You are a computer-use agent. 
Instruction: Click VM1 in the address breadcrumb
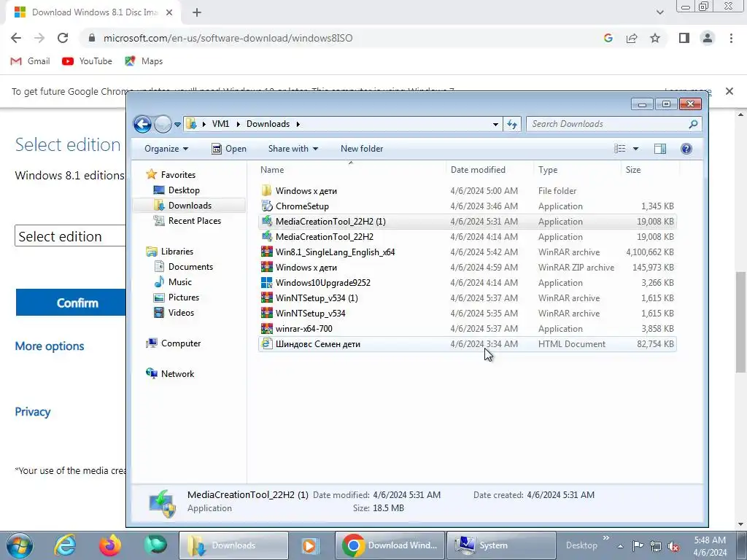(220, 124)
